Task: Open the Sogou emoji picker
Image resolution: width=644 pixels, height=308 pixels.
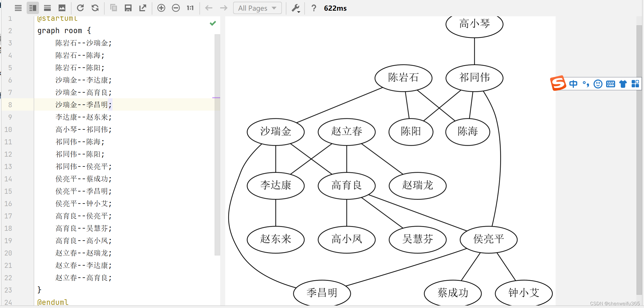Action: tap(598, 84)
